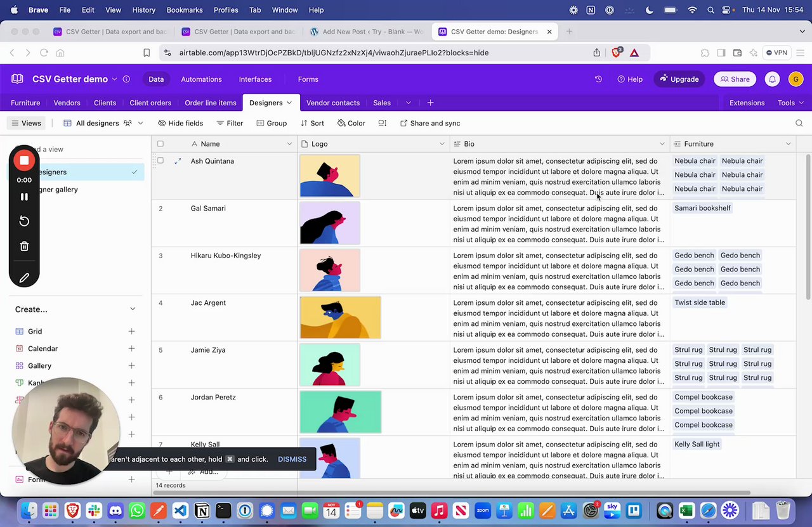Open the Tools dropdown

coord(790,103)
